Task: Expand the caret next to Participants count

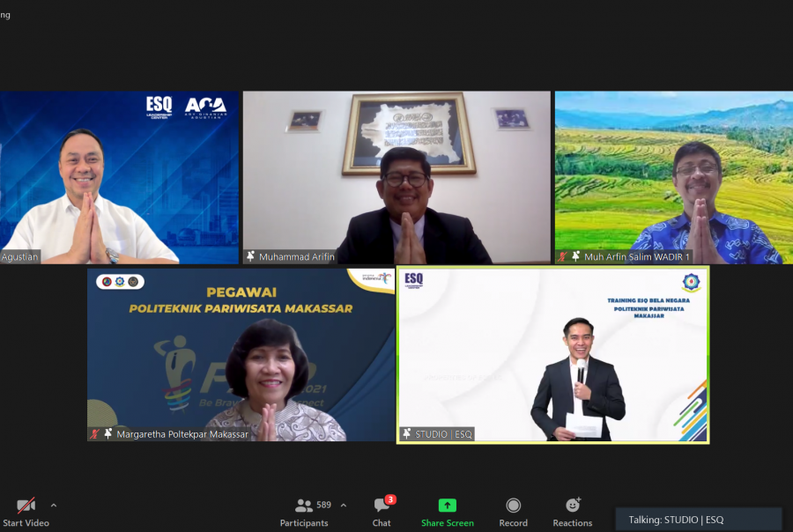Action: [x=343, y=506]
